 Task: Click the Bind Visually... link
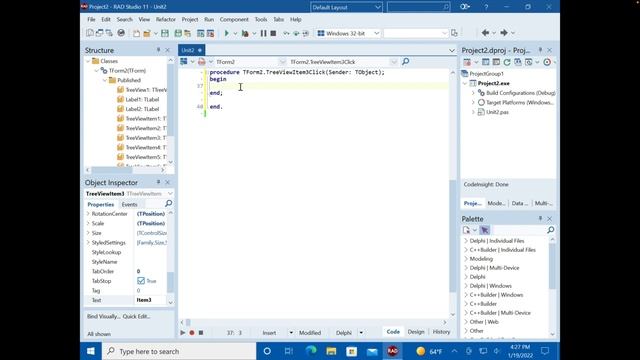pos(104,316)
